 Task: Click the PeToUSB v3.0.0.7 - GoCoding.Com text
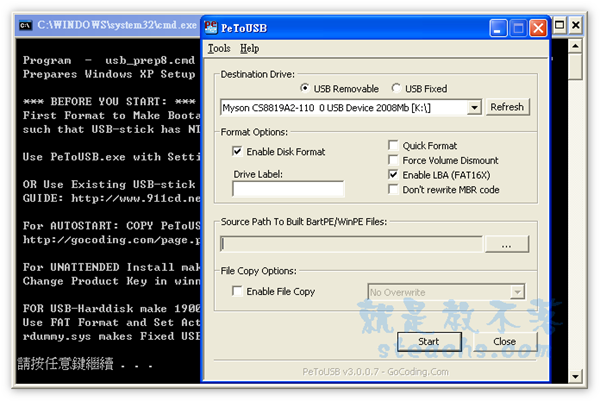(x=375, y=372)
